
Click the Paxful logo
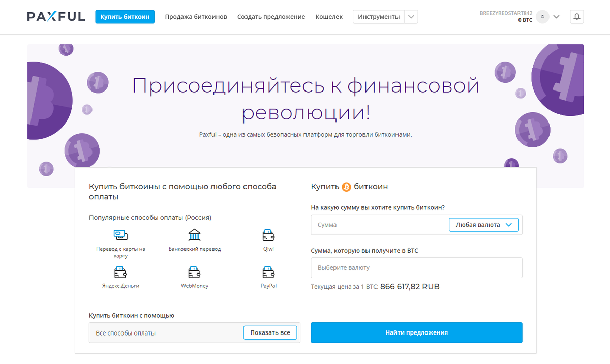click(56, 17)
